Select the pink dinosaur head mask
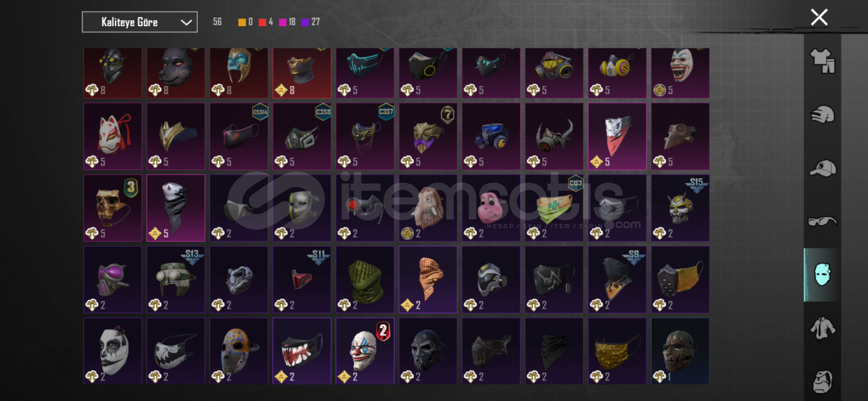The width and height of the screenshot is (868, 401). coord(491,208)
